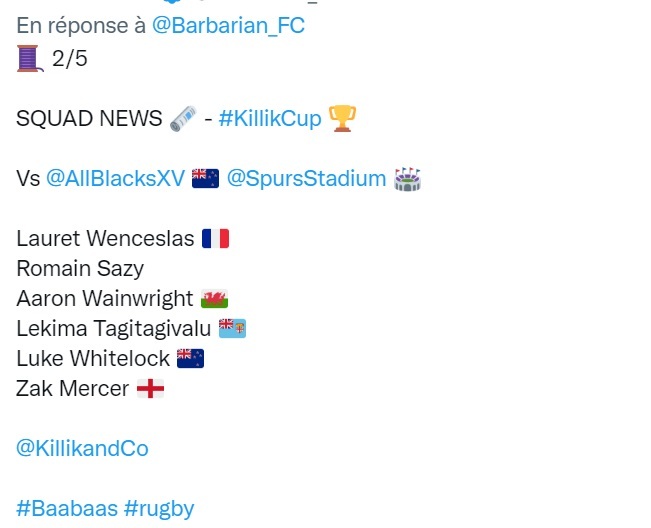
Task: Click the French flag beside Lauret Wenceslas
Action: click(215, 239)
